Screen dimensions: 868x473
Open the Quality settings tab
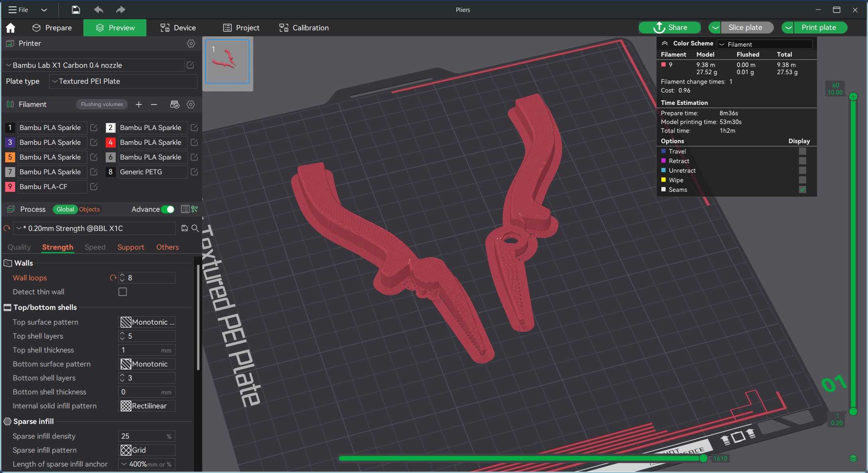[19, 247]
